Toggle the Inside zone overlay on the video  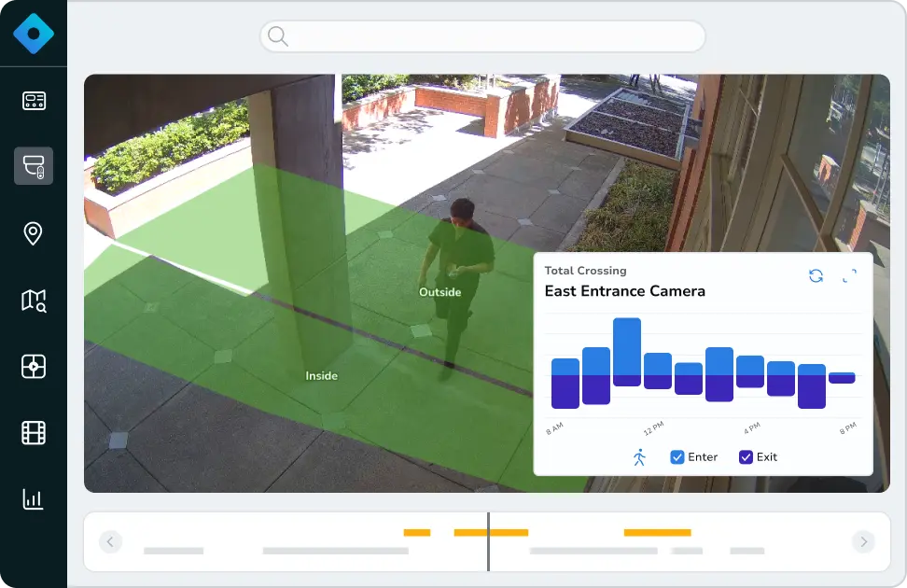321,375
